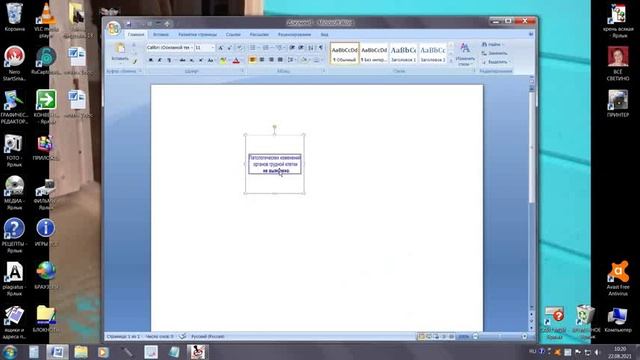
Task: Justify the paragraph text
Action: [x=280, y=60]
